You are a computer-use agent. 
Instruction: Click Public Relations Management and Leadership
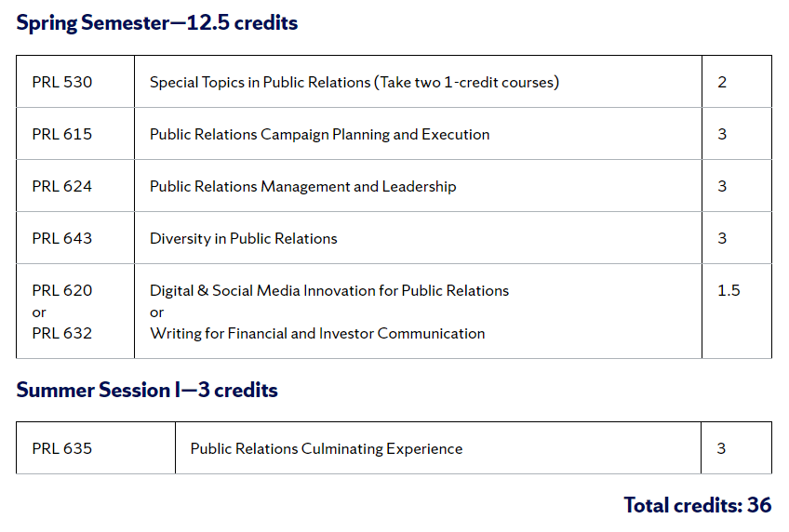302,186
